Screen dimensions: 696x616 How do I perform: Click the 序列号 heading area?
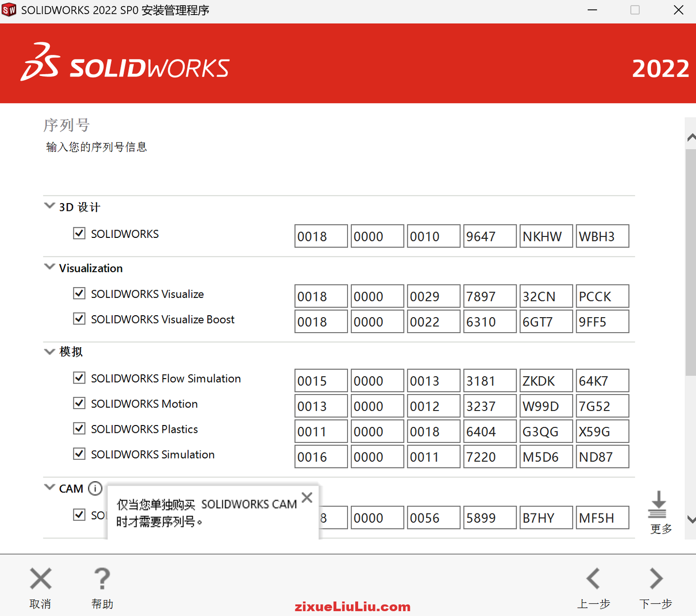point(66,125)
